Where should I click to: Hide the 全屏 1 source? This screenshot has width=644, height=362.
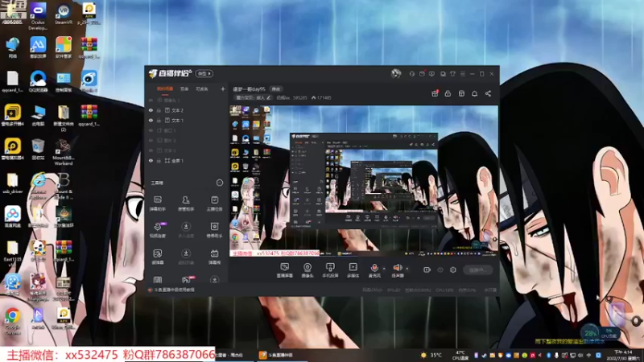(151, 161)
